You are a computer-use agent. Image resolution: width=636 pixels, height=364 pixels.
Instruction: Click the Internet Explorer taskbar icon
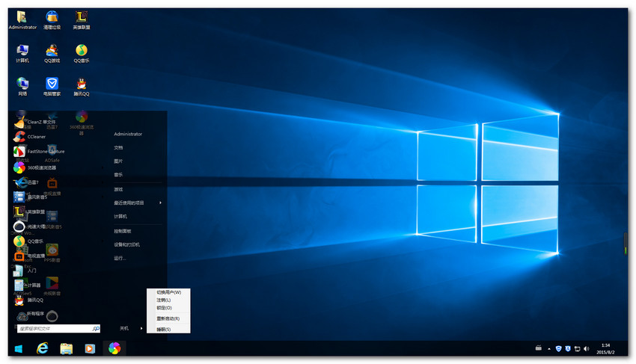43,348
